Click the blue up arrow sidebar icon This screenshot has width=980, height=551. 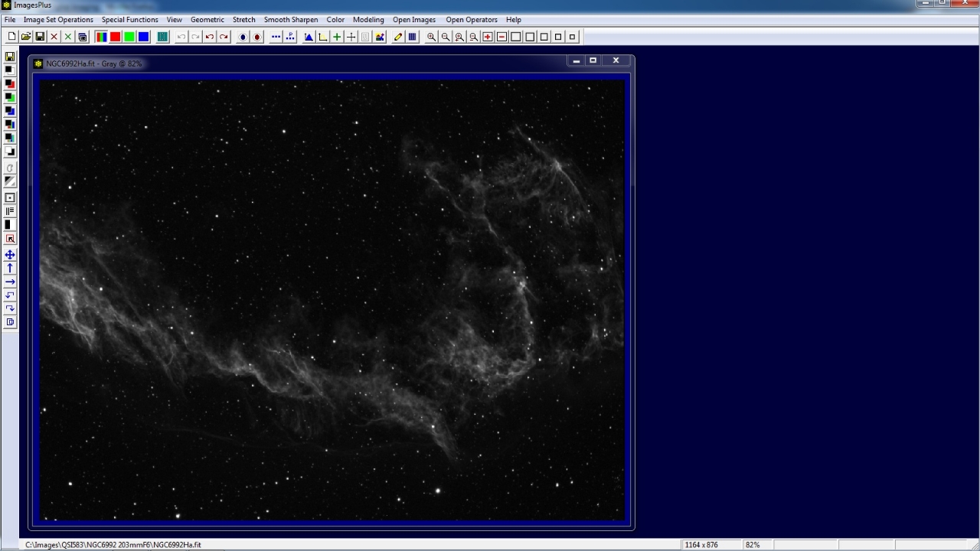point(10,268)
